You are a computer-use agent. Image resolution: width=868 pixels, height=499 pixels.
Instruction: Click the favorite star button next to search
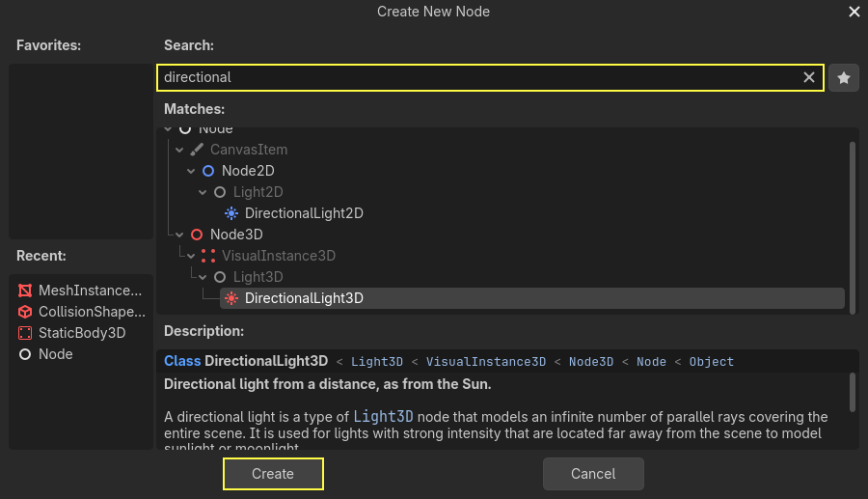[844, 77]
